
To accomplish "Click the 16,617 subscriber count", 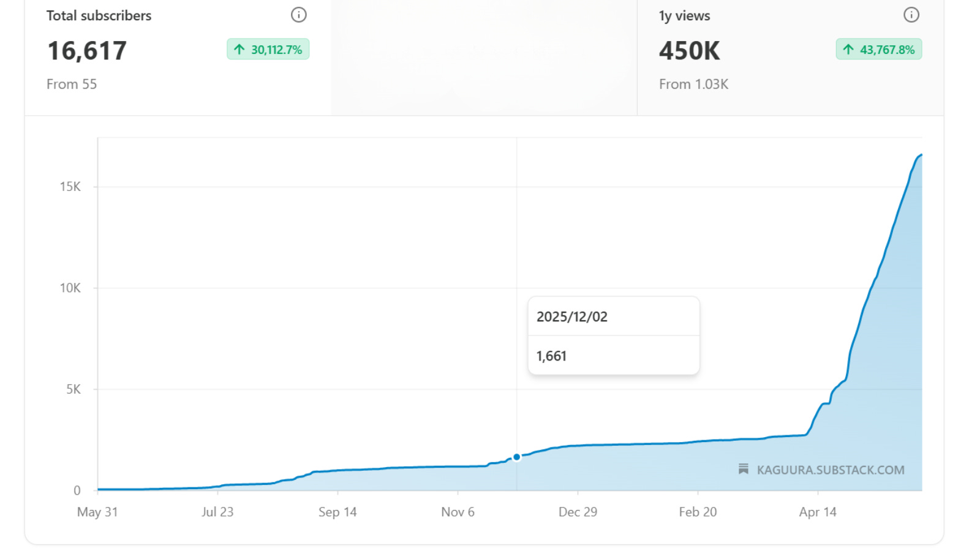I will [x=87, y=51].
